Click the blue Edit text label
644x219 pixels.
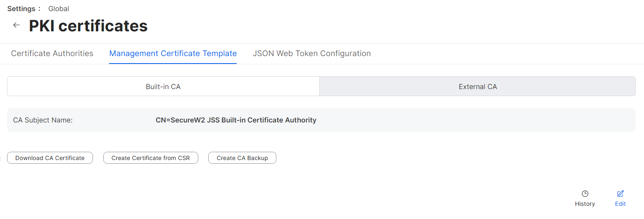click(x=620, y=204)
